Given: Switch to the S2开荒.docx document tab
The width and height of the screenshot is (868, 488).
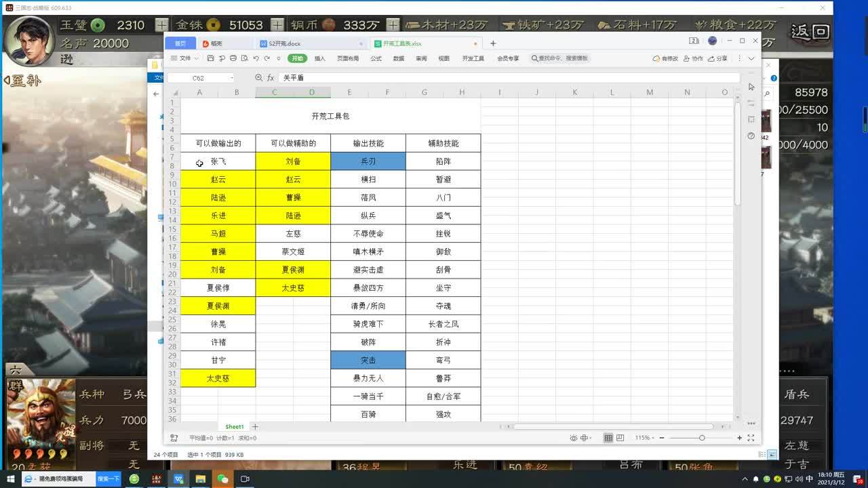Looking at the screenshot, I should 312,43.
